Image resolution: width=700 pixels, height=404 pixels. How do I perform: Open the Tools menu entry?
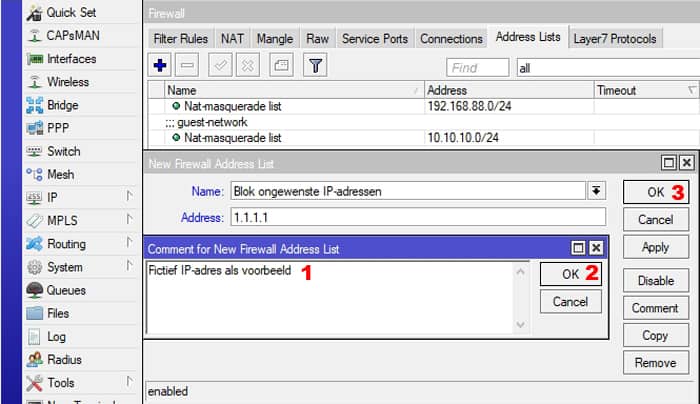pyautogui.click(x=50, y=383)
